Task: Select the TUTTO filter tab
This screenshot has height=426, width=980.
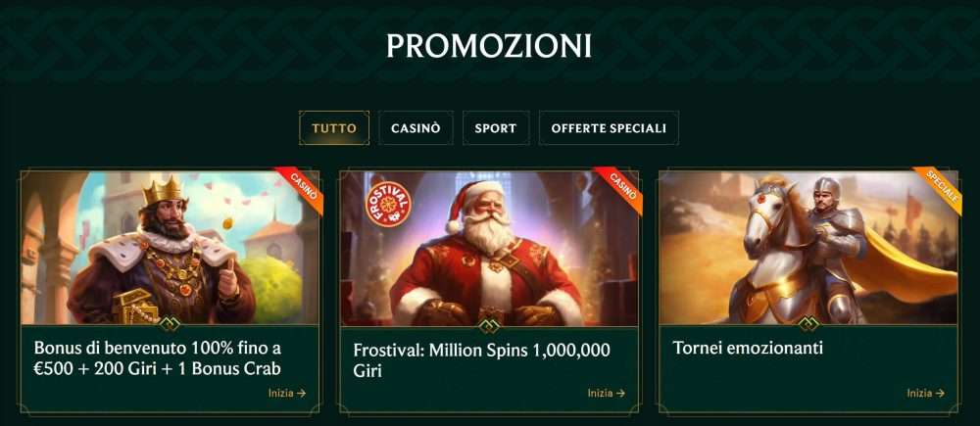Action: 334,128
